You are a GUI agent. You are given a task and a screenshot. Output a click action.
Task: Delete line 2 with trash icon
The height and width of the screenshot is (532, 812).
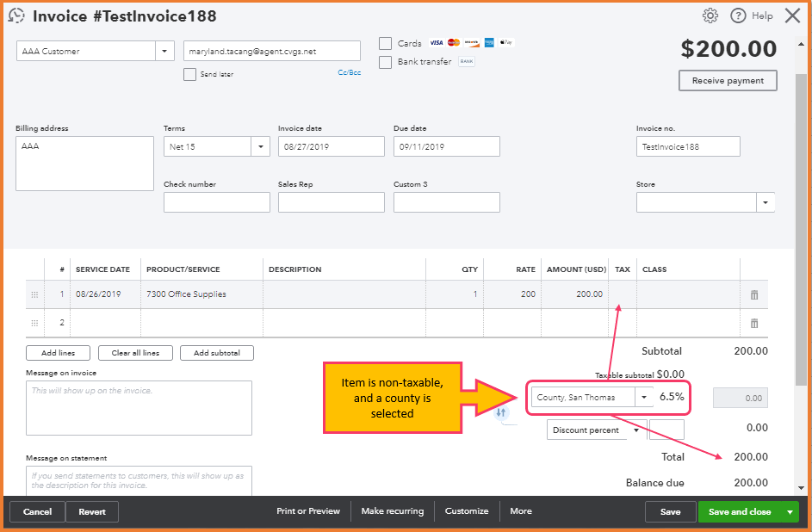(754, 324)
